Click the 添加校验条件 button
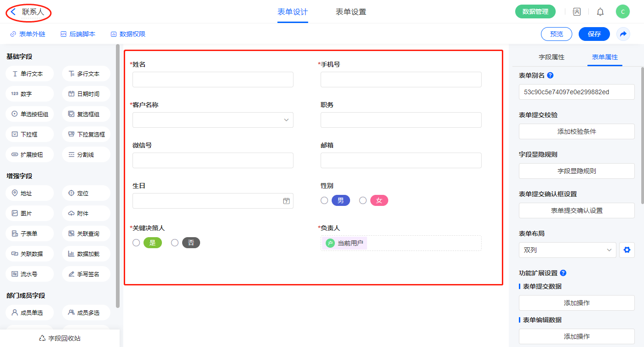This screenshot has height=347, width=644. [576, 131]
